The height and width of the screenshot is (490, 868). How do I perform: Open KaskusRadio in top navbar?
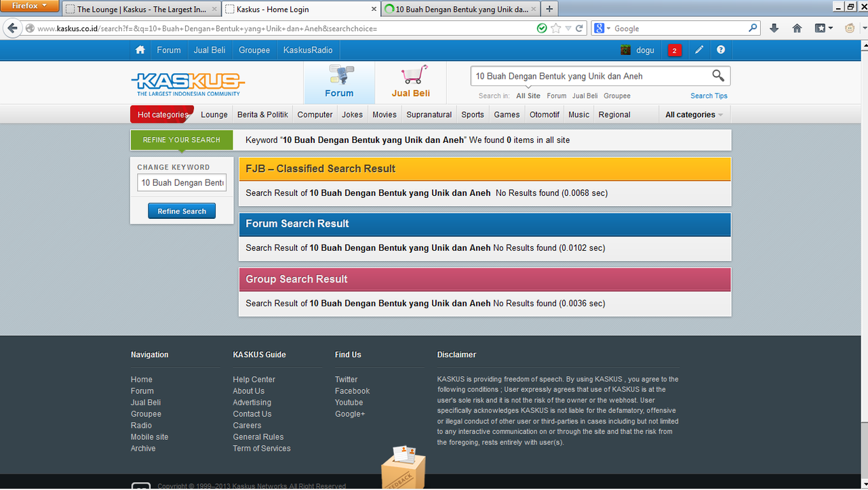click(308, 50)
